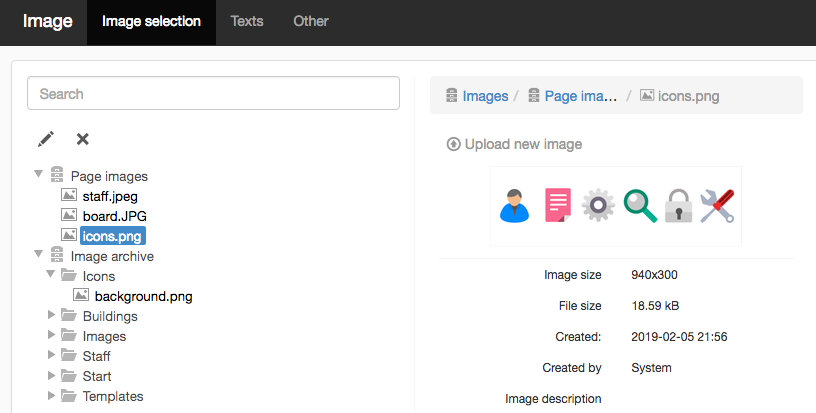Click the icons.png preview thumbnail
This screenshot has height=413, width=816.
tap(616, 206)
